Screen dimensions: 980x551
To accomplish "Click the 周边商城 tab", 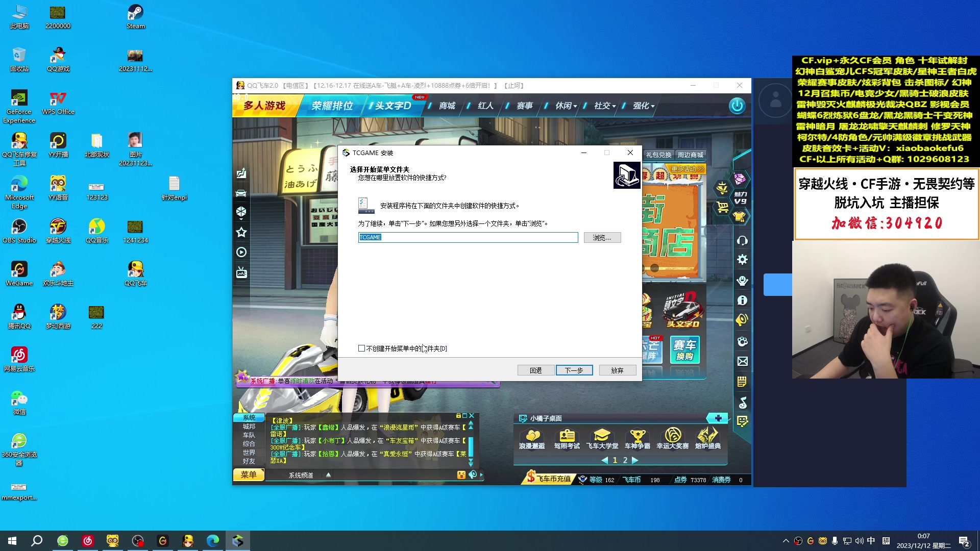I will (690, 155).
